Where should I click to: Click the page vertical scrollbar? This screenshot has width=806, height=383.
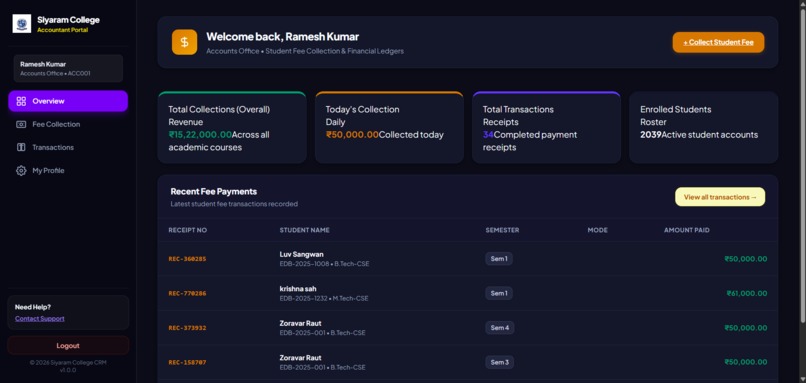(802, 167)
